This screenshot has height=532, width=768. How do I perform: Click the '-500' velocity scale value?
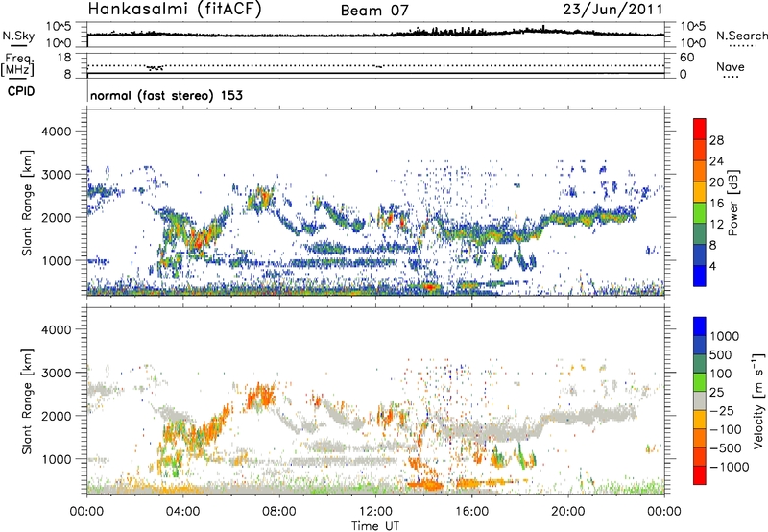(726, 447)
